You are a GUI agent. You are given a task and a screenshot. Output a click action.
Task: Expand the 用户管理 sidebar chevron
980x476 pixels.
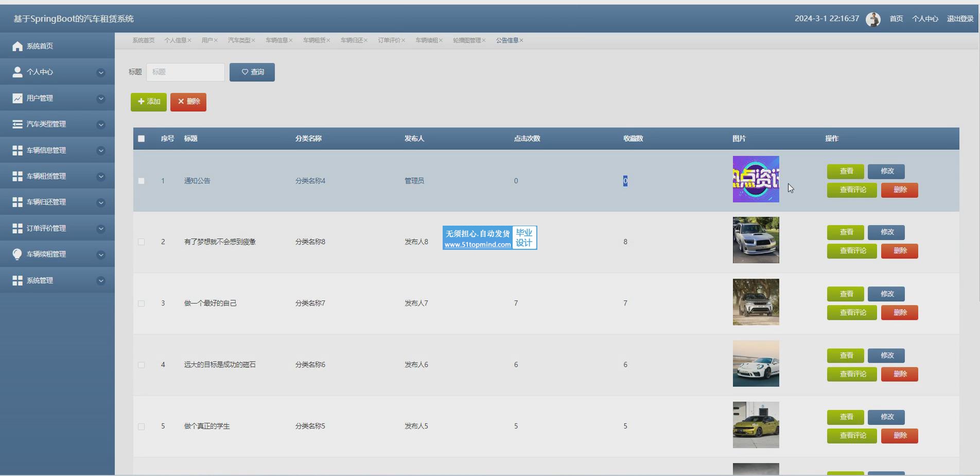pos(101,98)
